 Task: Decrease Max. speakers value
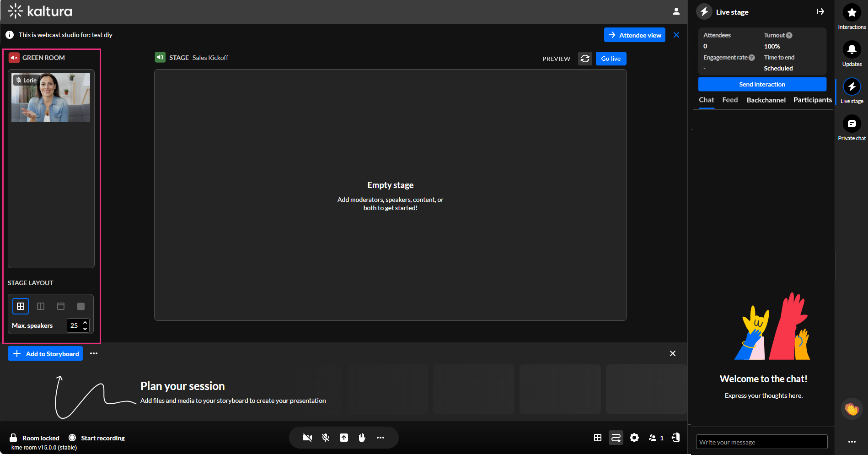click(x=85, y=329)
